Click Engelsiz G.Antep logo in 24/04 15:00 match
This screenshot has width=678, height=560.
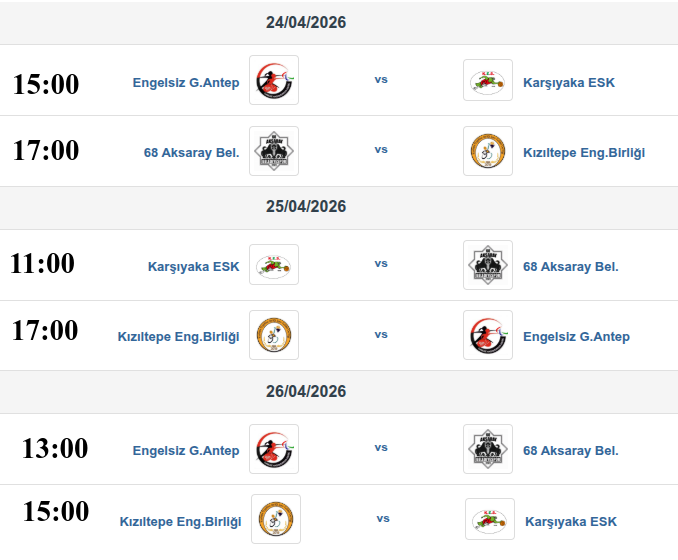(273, 81)
